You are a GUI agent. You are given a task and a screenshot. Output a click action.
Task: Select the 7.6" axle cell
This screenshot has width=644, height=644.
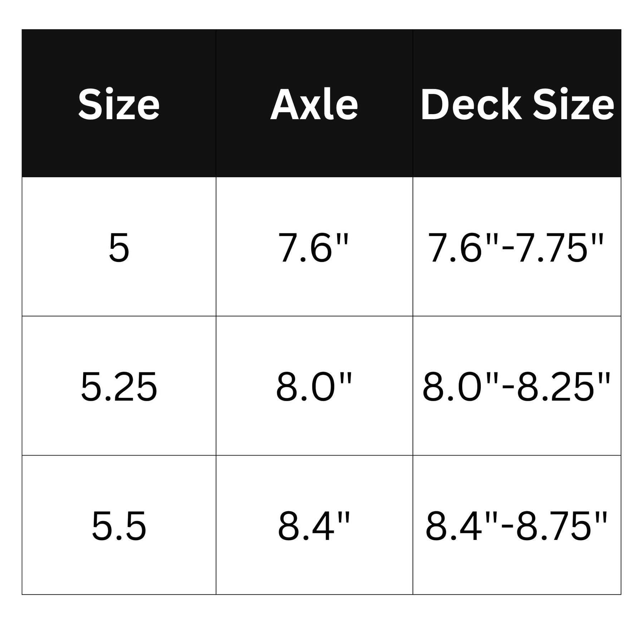point(314,247)
